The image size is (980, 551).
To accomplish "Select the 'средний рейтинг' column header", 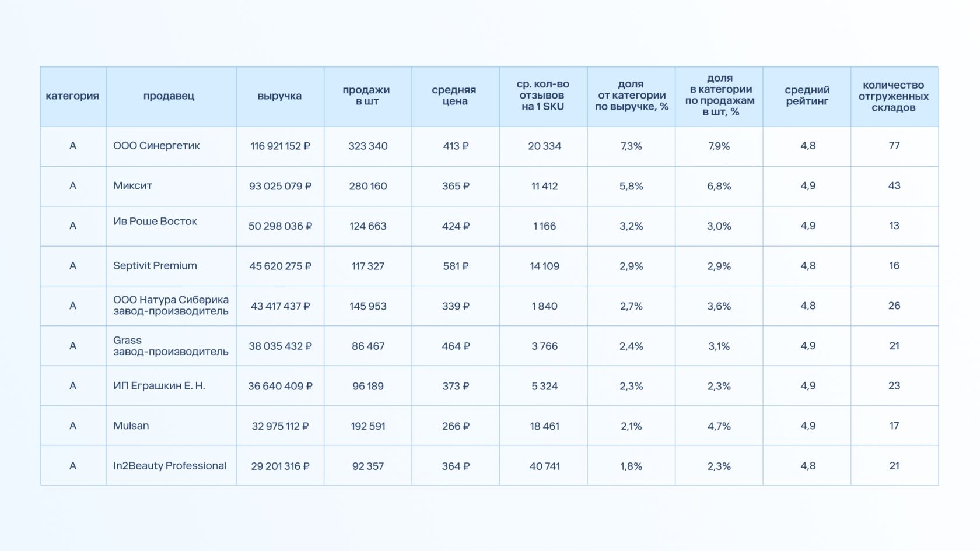I will point(807,96).
